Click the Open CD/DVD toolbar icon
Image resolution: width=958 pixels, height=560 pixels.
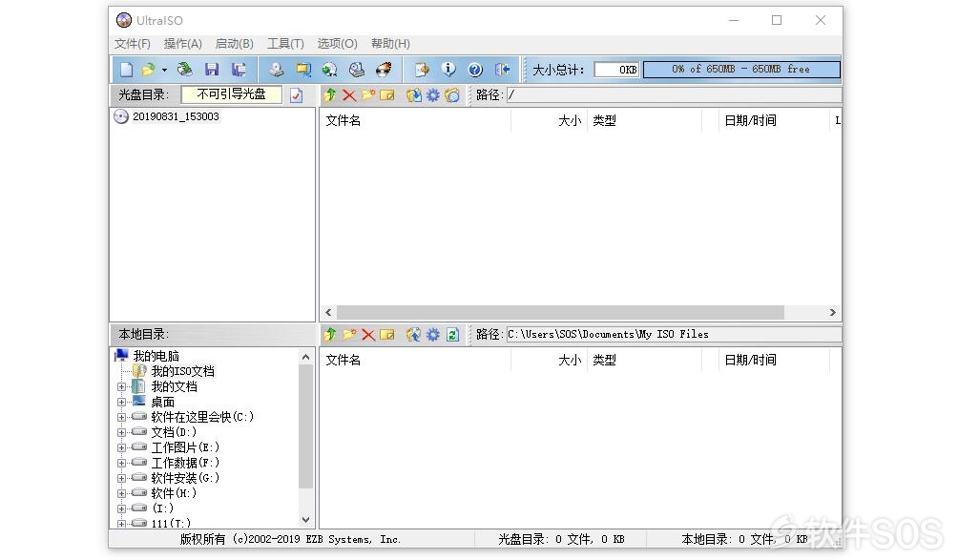point(184,70)
